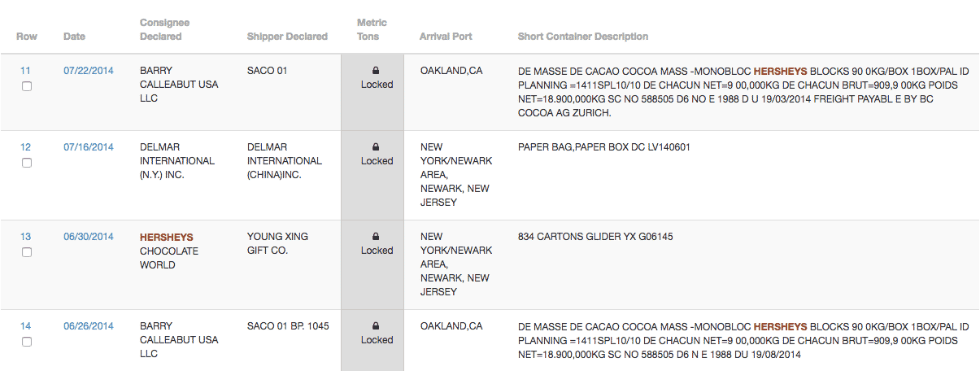Open row number 13 link
The height and width of the screenshot is (371, 980).
click(x=25, y=237)
